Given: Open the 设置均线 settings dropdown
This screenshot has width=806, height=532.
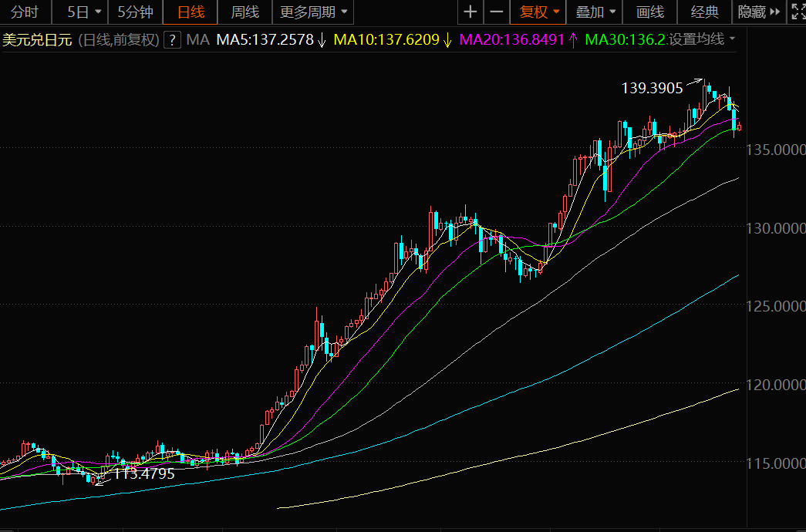Looking at the screenshot, I should (x=701, y=39).
